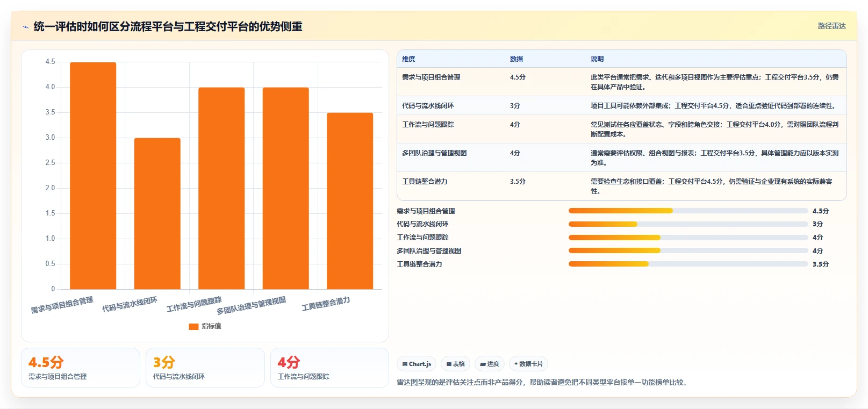Click the 需求与项目组合管理 progress bar

(688, 211)
